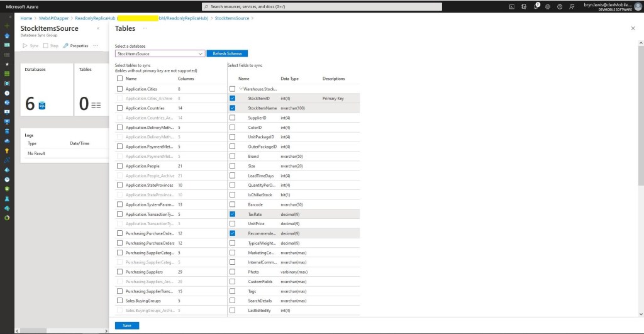Open the Directories and subscriptions filter icon
This screenshot has width=644, height=334.
click(525, 6)
